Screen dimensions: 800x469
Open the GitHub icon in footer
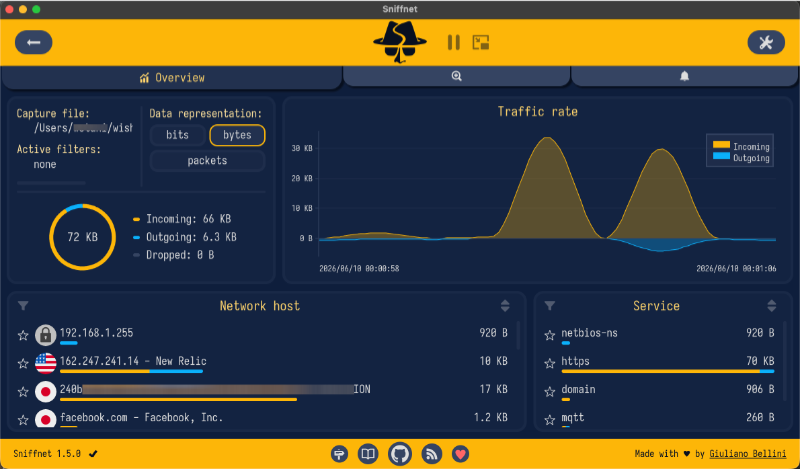[399, 454]
